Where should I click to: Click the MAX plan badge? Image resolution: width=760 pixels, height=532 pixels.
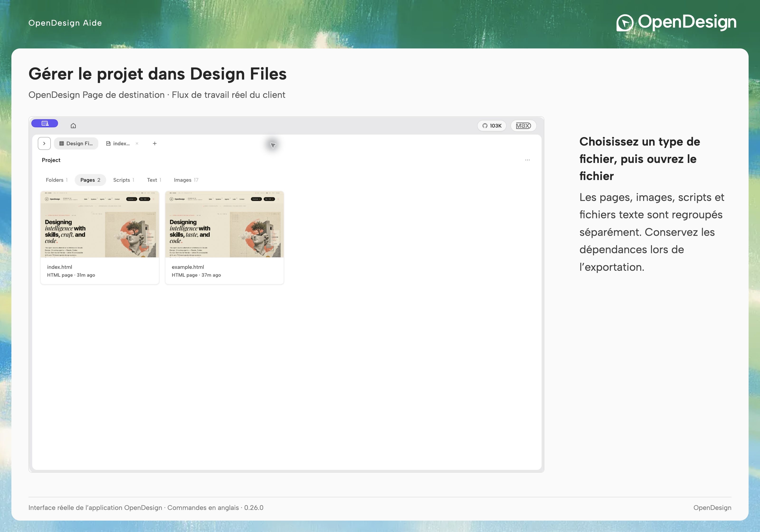523,126
